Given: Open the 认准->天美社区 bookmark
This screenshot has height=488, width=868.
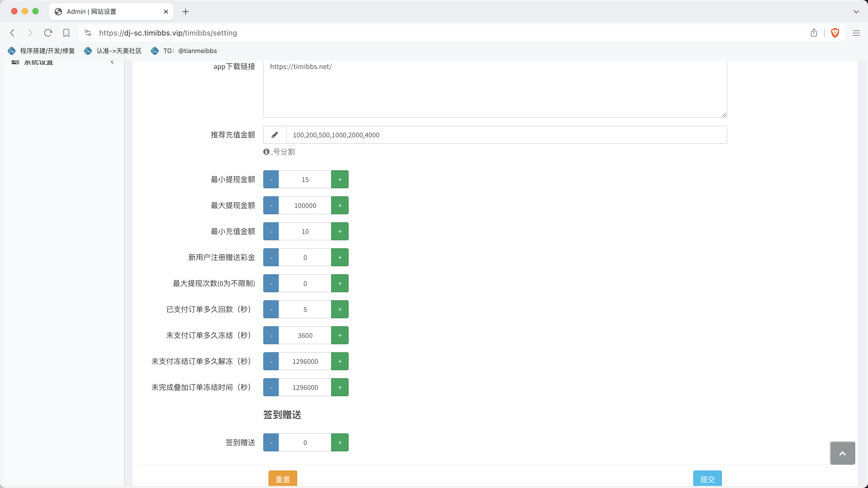Looking at the screenshot, I should [113, 51].
